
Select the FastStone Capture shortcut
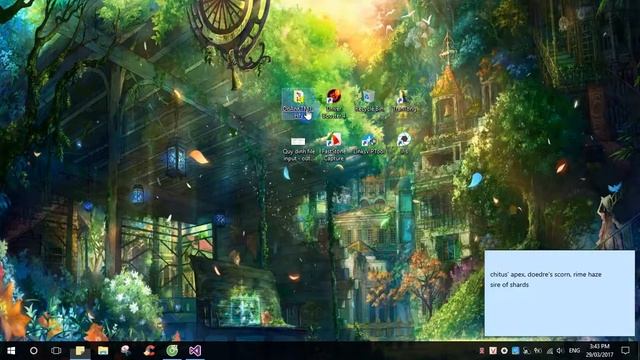tap(333, 147)
